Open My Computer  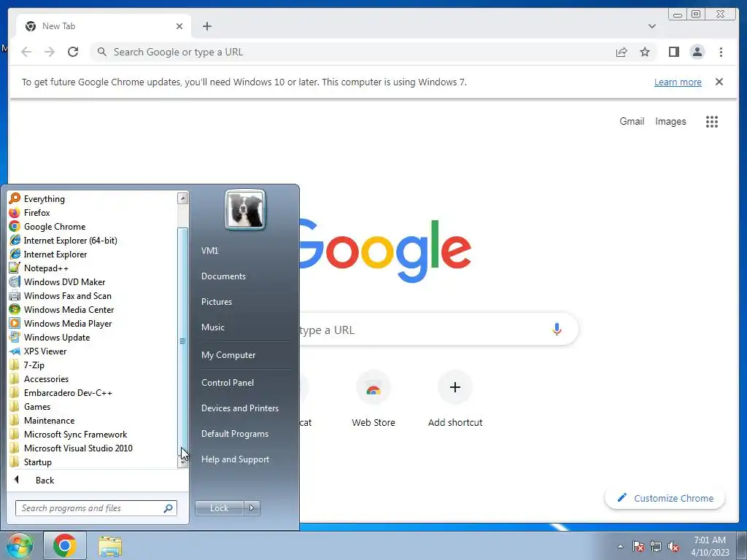coord(228,355)
